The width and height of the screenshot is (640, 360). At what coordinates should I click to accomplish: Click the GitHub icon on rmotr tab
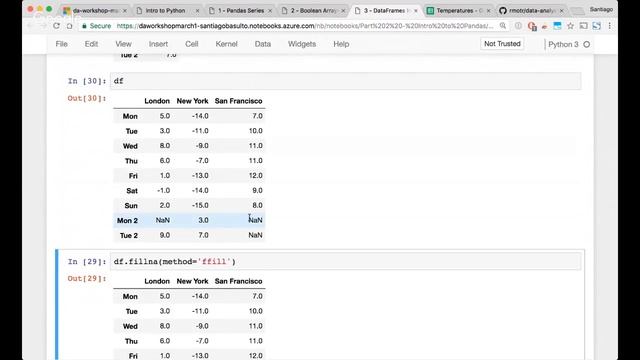(503, 11)
